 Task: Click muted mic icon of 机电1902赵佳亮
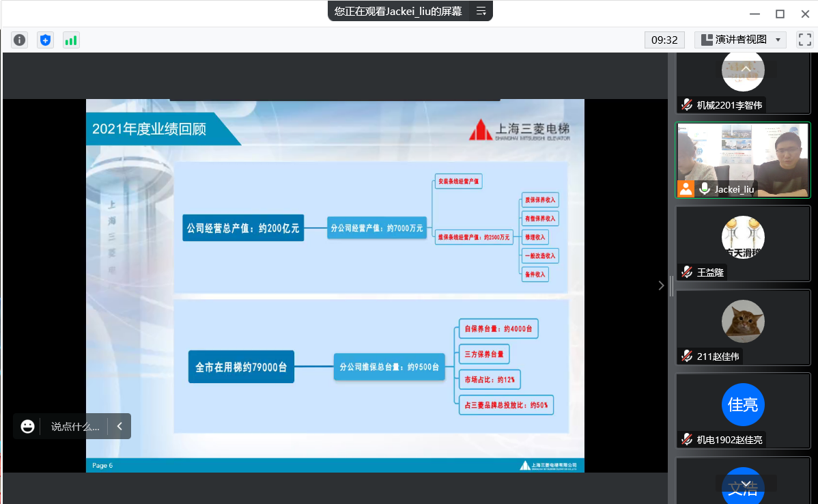687,439
